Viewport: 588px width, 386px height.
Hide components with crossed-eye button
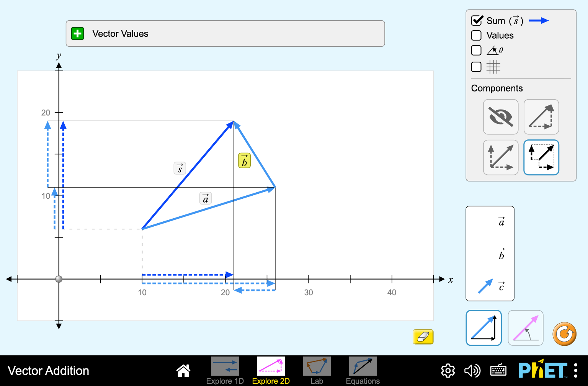501,117
